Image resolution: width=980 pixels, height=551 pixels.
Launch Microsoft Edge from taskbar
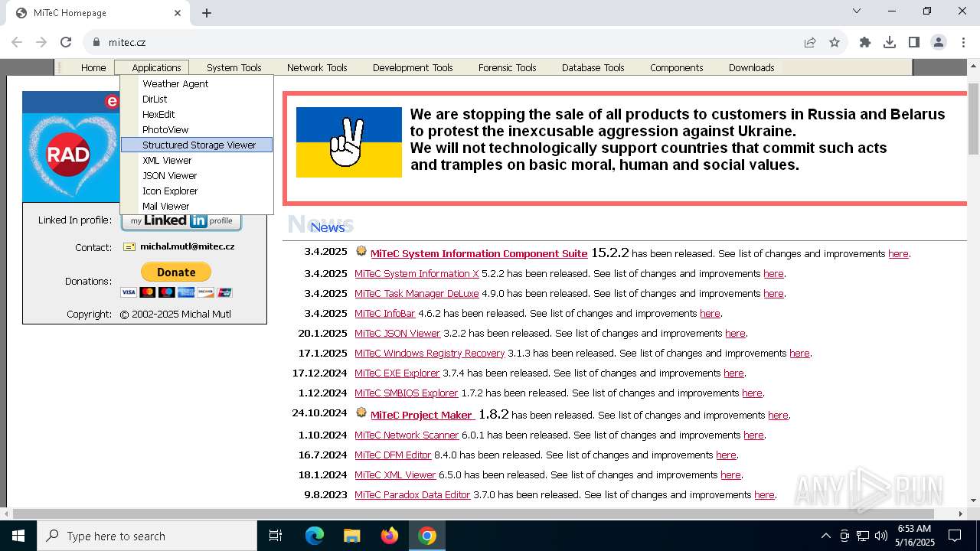(x=315, y=536)
